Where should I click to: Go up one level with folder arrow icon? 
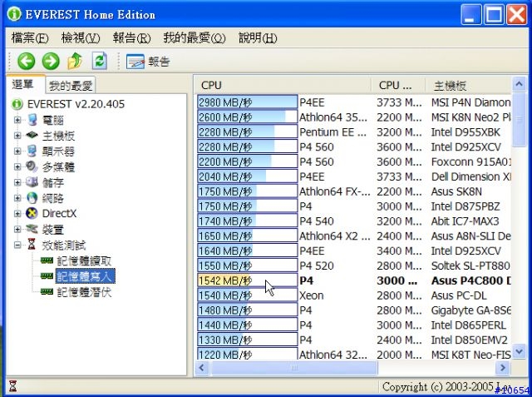tap(75, 62)
